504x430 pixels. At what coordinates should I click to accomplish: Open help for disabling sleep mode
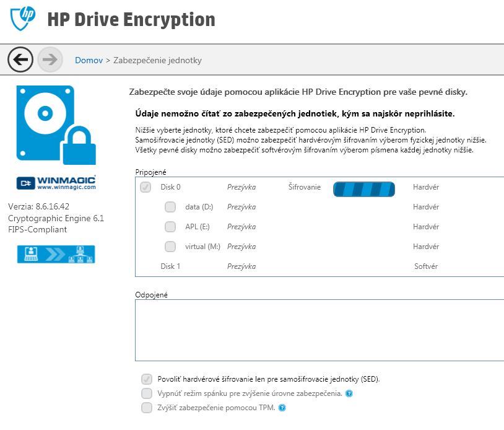coord(349,393)
